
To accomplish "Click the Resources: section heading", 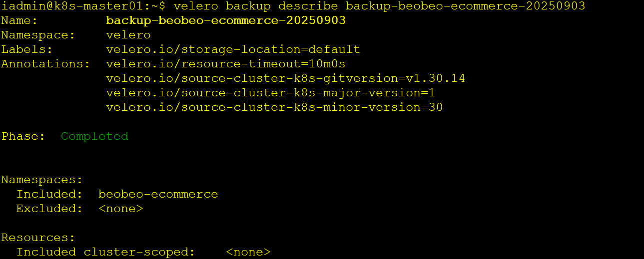I will pyautogui.click(x=38, y=238).
